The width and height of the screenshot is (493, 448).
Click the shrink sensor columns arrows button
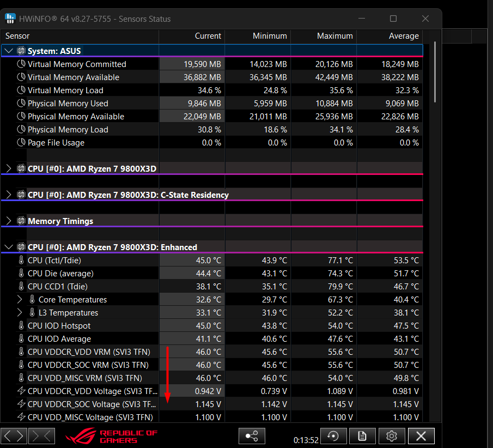coord(41,436)
